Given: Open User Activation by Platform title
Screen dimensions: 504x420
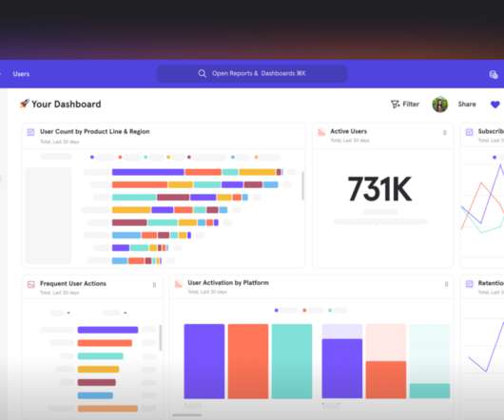Looking at the screenshot, I should (228, 282).
